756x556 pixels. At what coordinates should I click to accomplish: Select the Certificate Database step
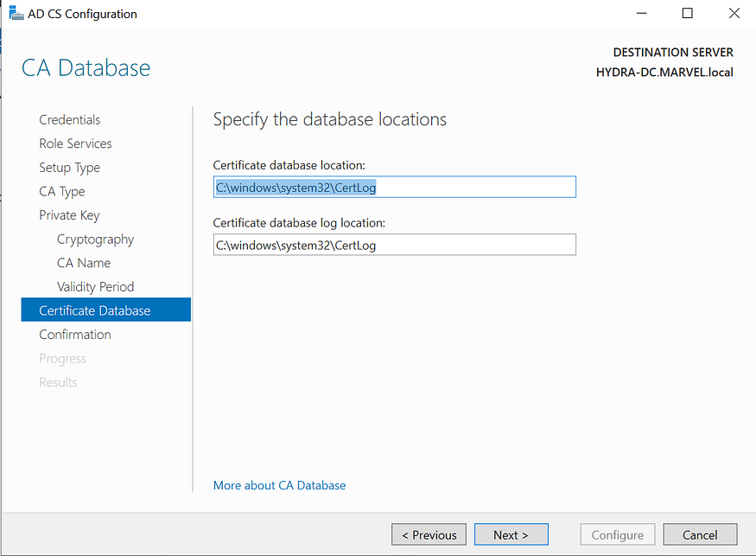point(94,309)
